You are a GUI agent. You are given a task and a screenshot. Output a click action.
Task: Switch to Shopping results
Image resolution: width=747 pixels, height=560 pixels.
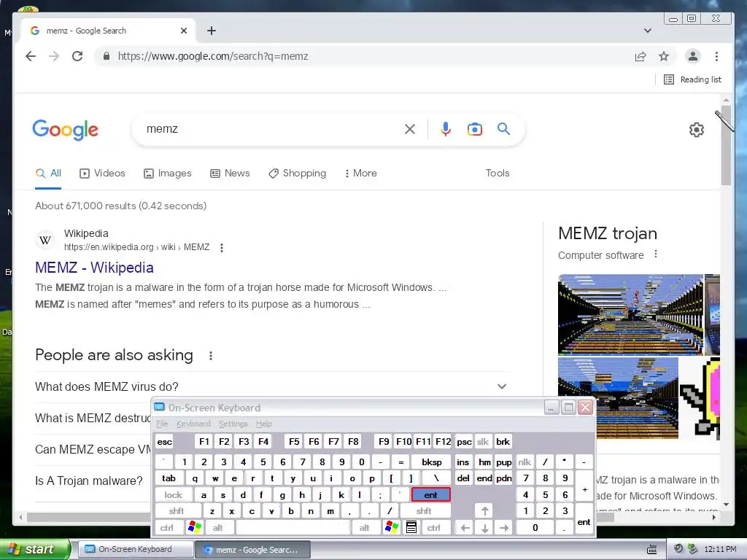tap(298, 174)
